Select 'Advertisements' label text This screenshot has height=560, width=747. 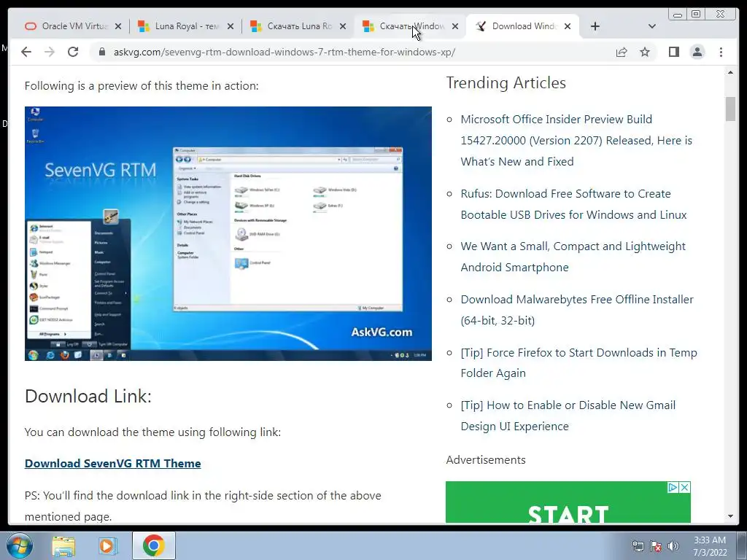pos(486,460)
